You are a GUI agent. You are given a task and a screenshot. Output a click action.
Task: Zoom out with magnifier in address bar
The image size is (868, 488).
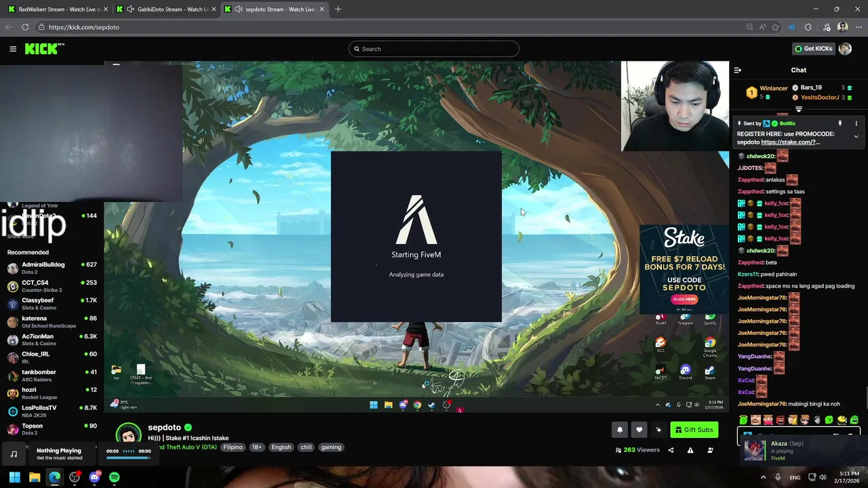click(x=749, y=27)
